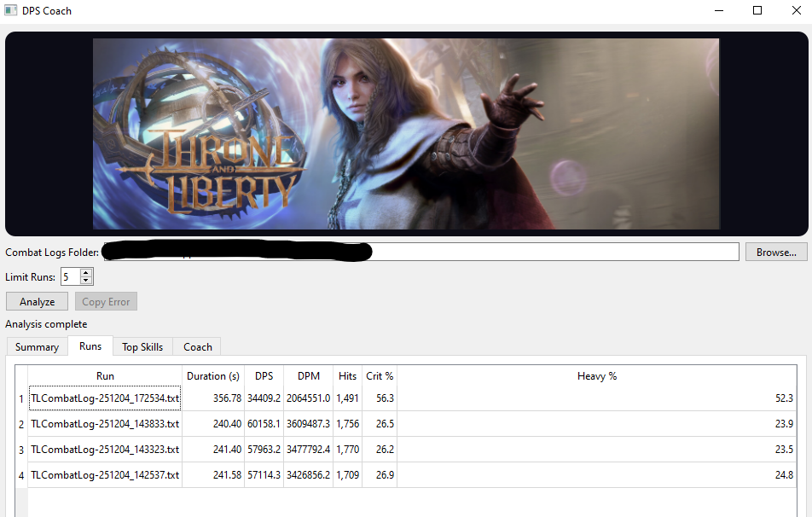
Task: Click DPM value 3609487.3
Action: click(308, 424)
